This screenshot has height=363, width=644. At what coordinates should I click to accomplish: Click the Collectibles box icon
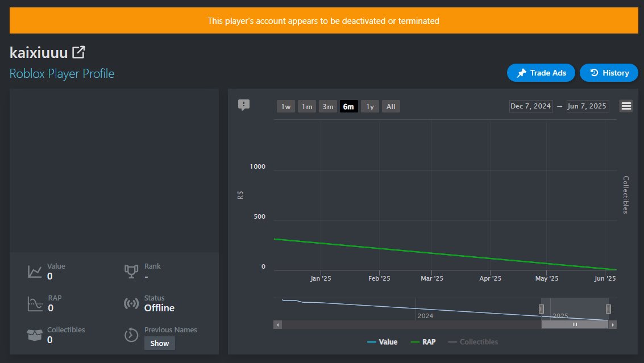click(35, 335)
